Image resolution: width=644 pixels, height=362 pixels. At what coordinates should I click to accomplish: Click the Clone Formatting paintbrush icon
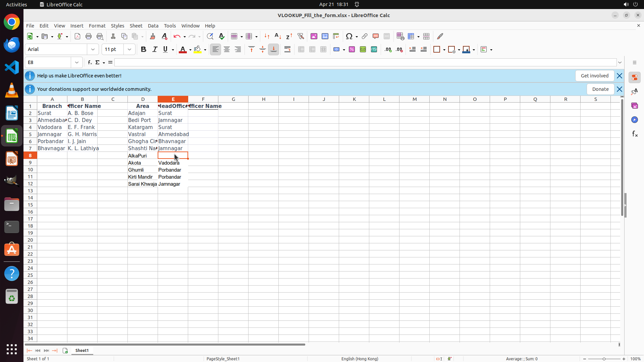tap(153, 36)
